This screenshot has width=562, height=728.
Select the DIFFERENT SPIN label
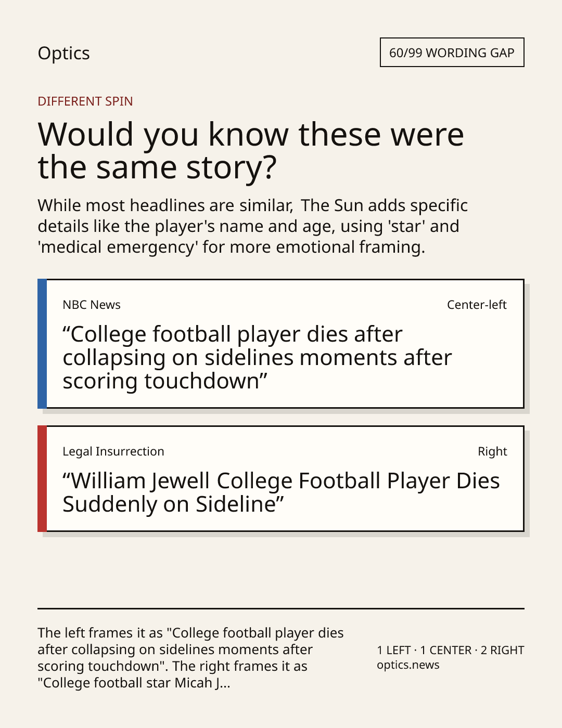(85, 101)
